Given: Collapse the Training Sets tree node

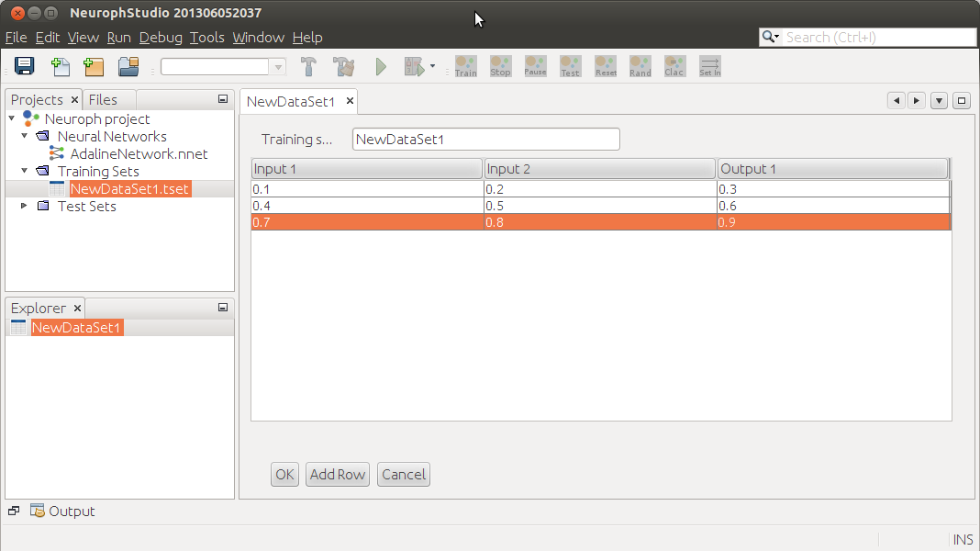Looking at the screenshot, I should [25, 171].
